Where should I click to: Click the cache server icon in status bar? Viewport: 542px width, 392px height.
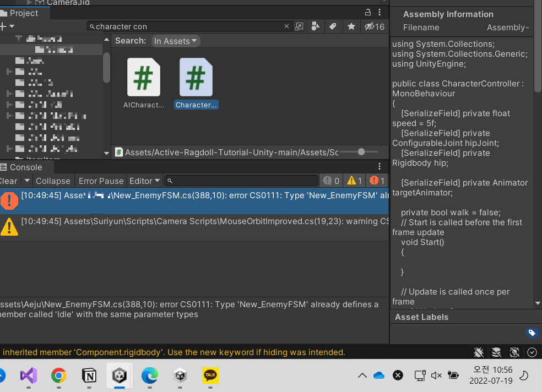point(496,352)
